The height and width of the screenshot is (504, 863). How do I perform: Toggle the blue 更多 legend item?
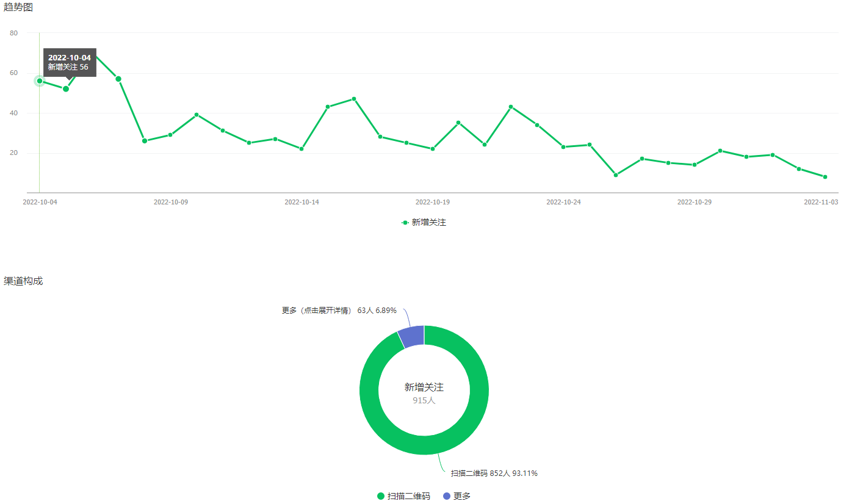click(457, 496)
